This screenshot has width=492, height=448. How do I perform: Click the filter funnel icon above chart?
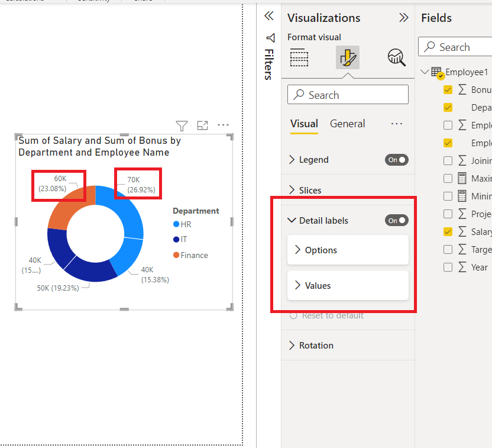(x=182, y=125)
